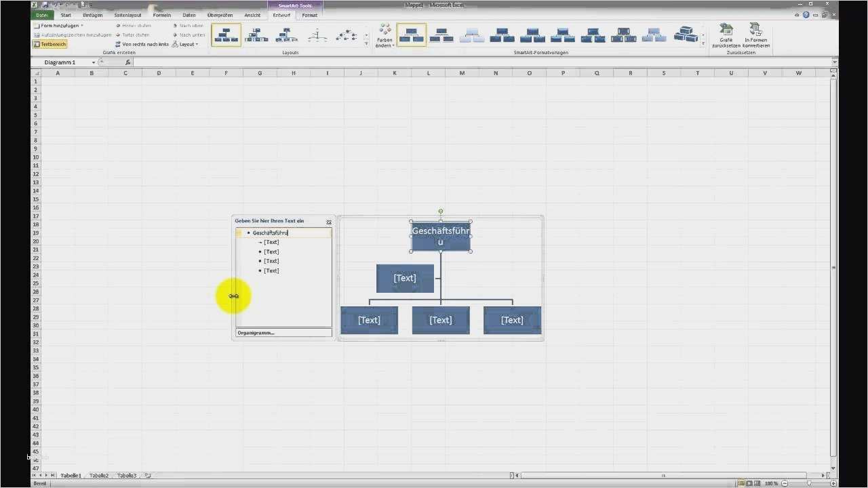Open the Form hinzufügen dropdown arrow
868x488 pixels.
tap(82, 26)
